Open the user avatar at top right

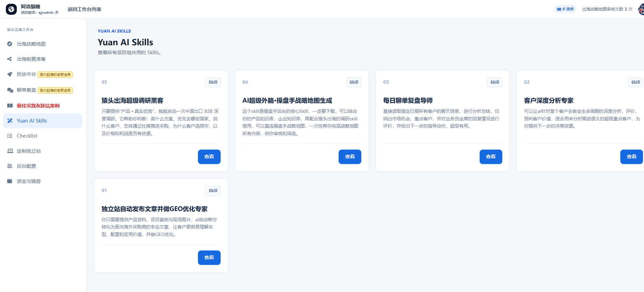(641, 9)
